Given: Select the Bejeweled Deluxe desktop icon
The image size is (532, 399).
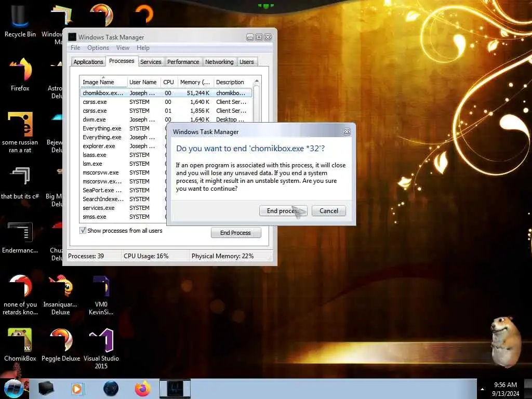Looking at the screenshot, I should (55, 132).
